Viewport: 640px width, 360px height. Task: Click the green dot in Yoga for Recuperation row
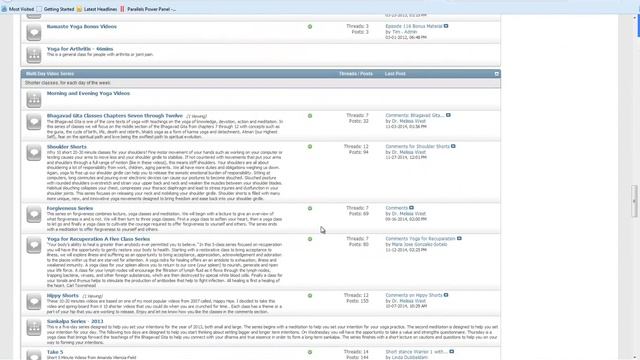tap(310, 239)
